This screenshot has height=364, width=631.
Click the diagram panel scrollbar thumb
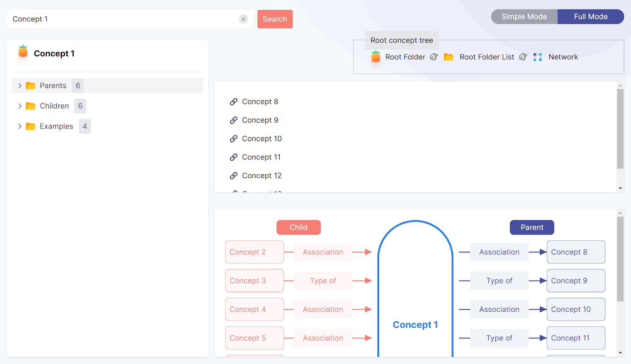[x=620, y=259]
